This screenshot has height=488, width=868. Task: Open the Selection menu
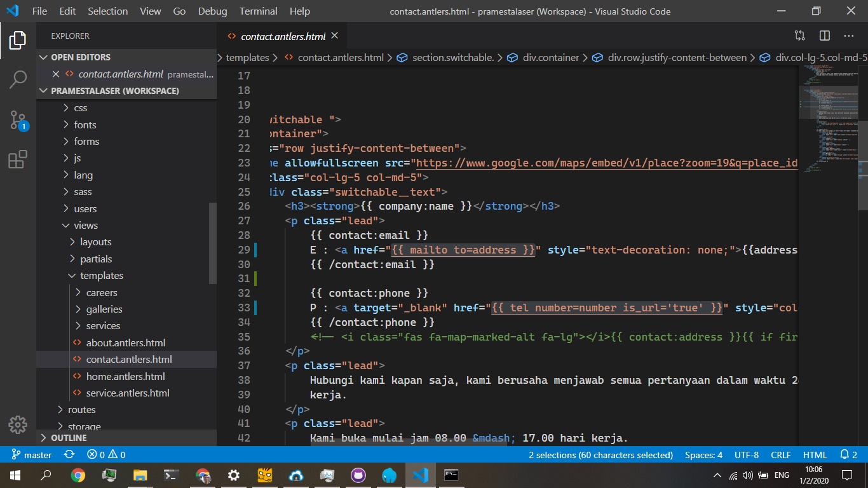point(108,11)
